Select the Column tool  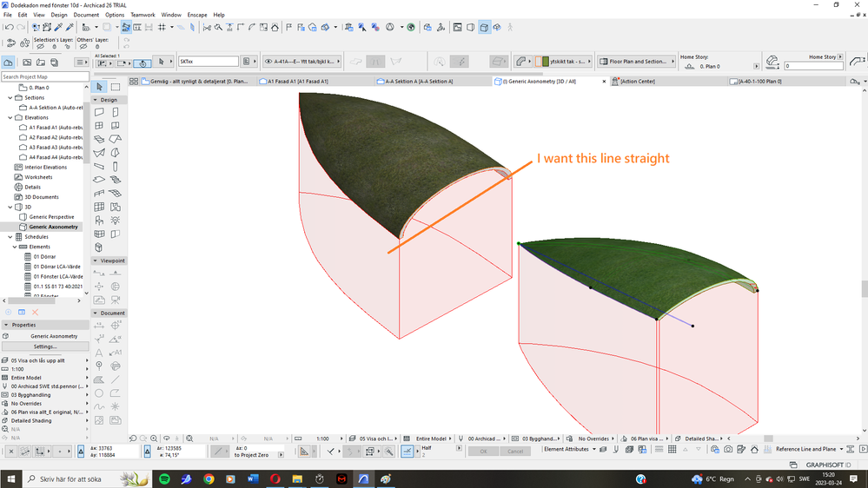pyautogui.click(x=116, y=166)
